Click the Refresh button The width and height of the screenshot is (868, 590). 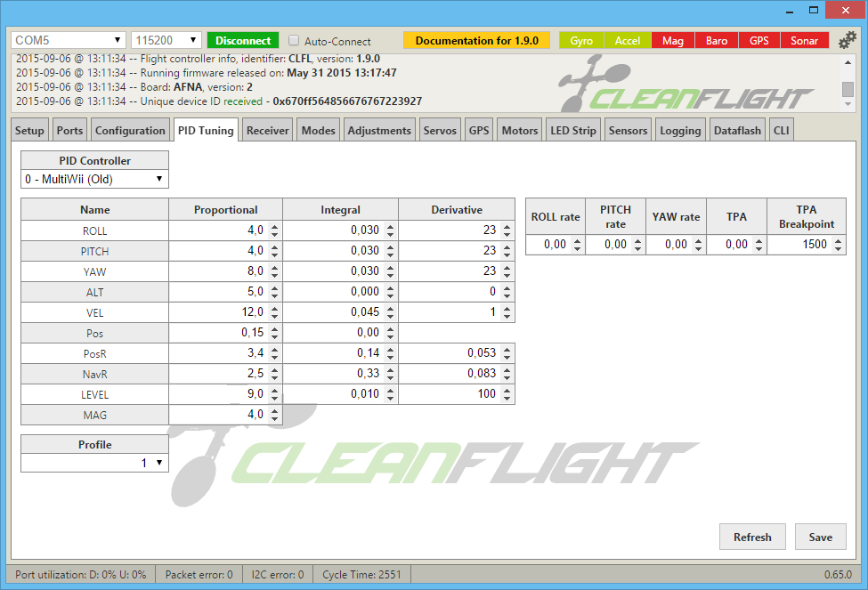[752, 537]
